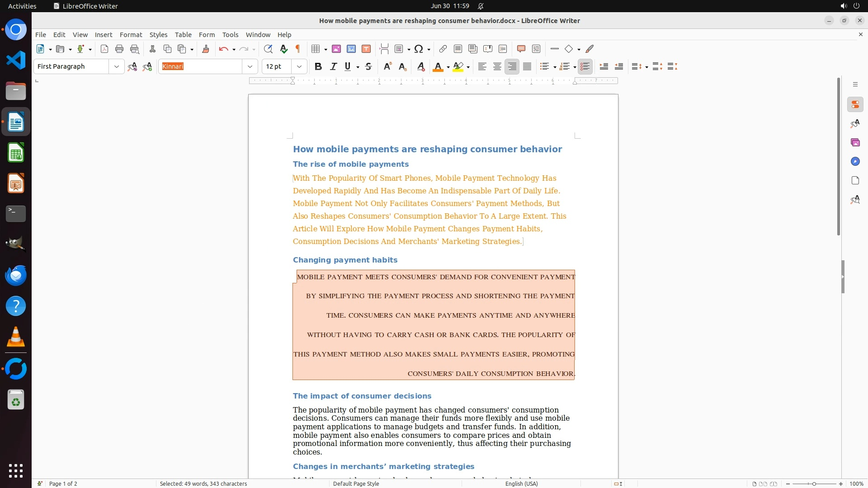Open Find & Replace from the toolbar
Image resolution: width=868 pixels, height=488 pixels.
(268, 49)
